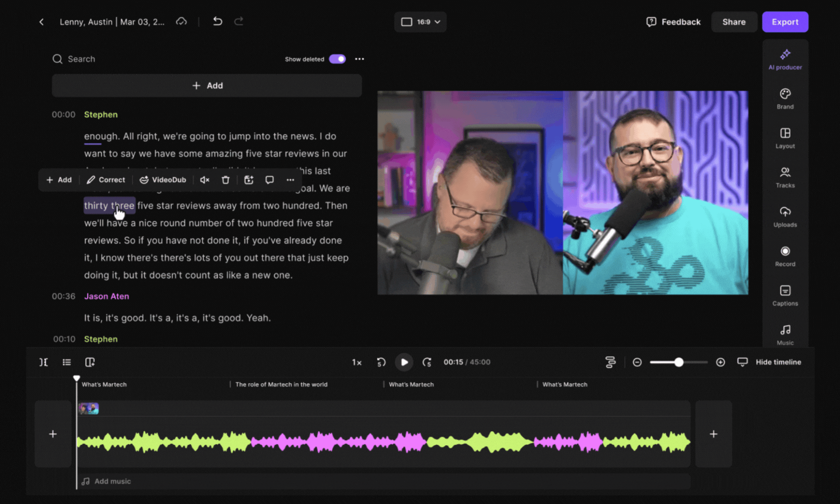Click the timeline zoom slider handle

(x=679, y=362)
